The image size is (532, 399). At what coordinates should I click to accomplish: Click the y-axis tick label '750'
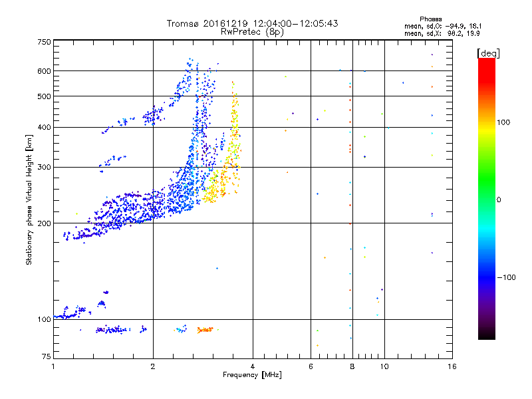(x=45, y=42)
